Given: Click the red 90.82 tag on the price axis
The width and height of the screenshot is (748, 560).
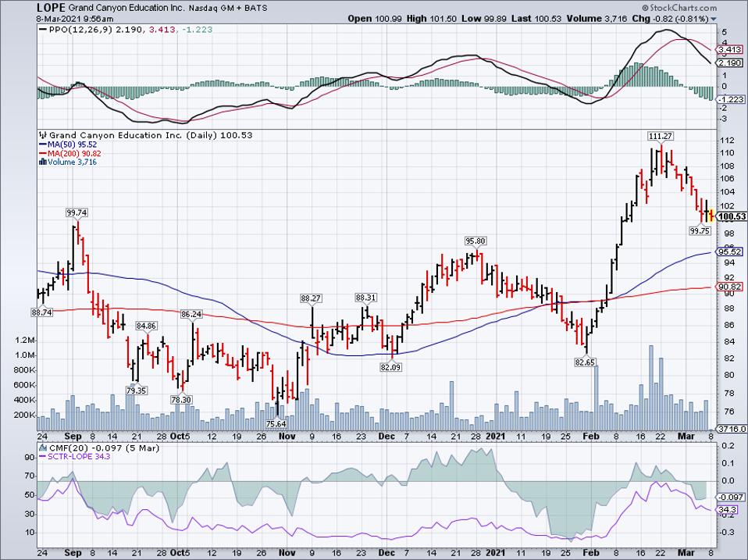Looking at the screenshot, I should pyautogui.click(x=730, y=287).
